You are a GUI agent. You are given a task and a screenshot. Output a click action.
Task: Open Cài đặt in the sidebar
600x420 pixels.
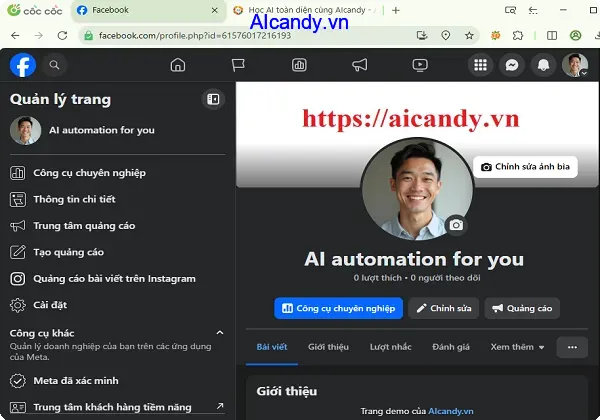pos(117,305)
